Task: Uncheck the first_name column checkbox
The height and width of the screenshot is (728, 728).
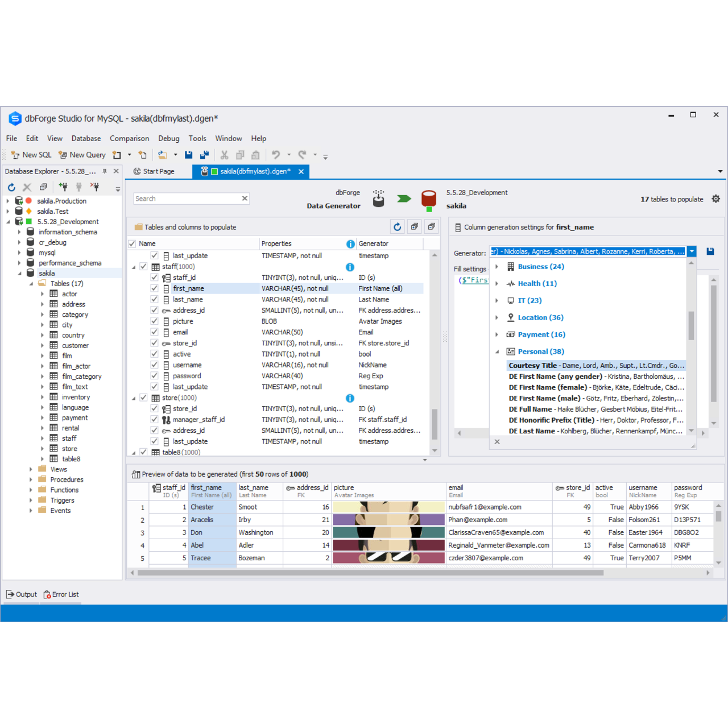Action: 154,288
